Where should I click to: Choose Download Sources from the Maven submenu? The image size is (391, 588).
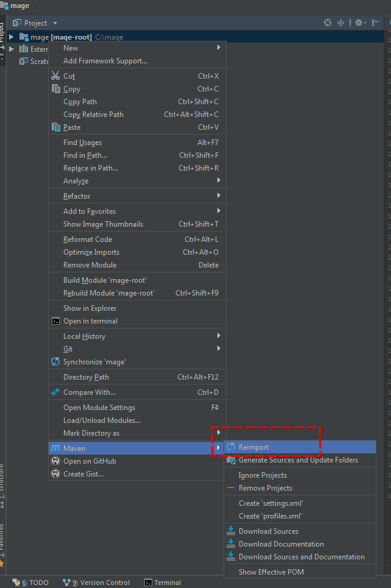pyautogui.click(x=268, y=531)
